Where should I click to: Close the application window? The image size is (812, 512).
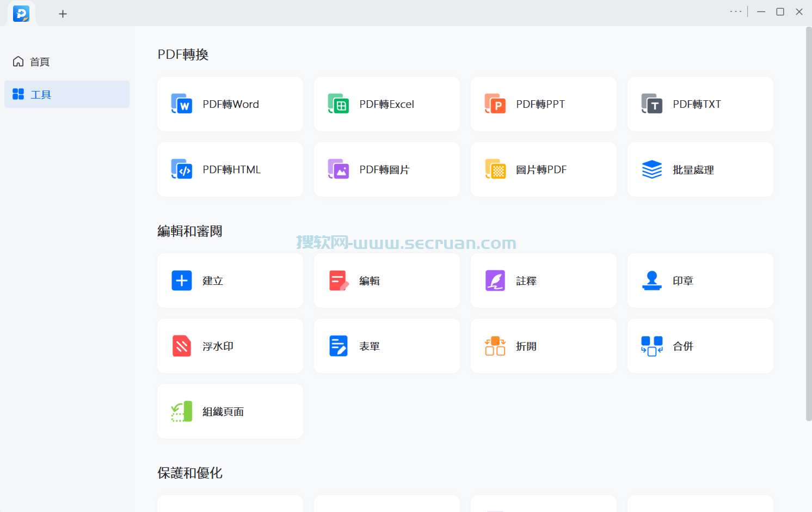point(799,11)
